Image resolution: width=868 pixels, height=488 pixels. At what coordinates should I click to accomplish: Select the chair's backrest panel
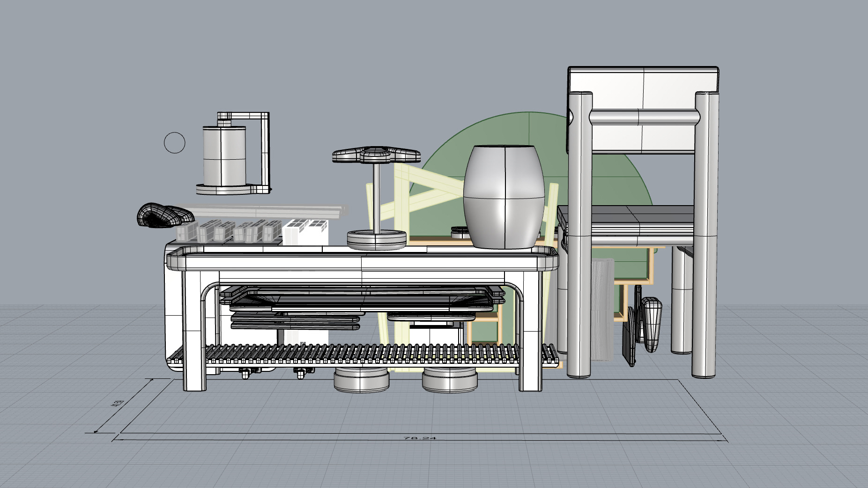[643, 110]
